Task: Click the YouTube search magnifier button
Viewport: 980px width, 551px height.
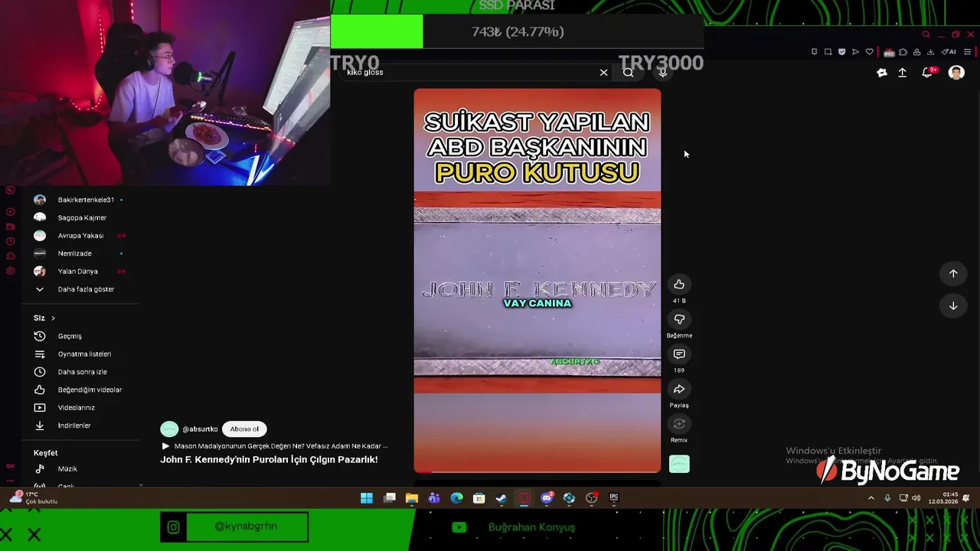Action: pyautogui.click(x=628, y=72)
